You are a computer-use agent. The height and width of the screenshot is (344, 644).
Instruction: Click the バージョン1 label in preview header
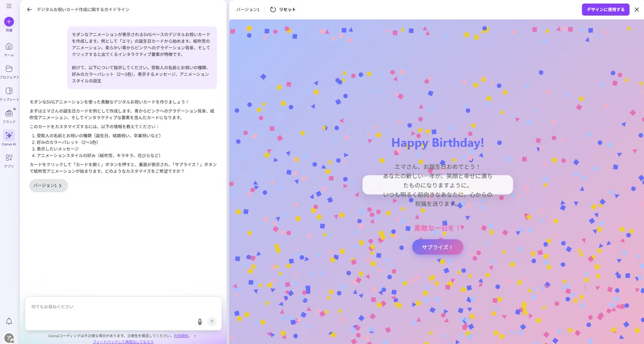pyautogui.click(x=248, y=10)
